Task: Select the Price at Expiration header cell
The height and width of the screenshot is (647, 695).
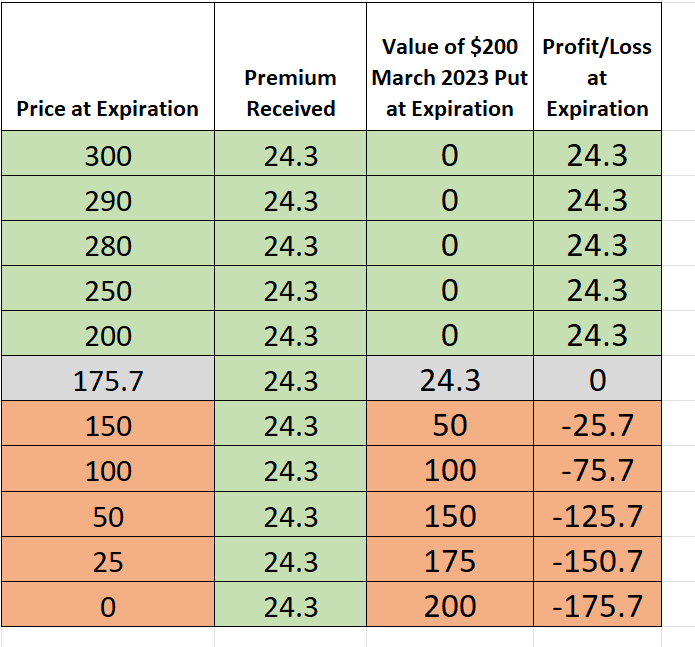Action: [108, 108]
